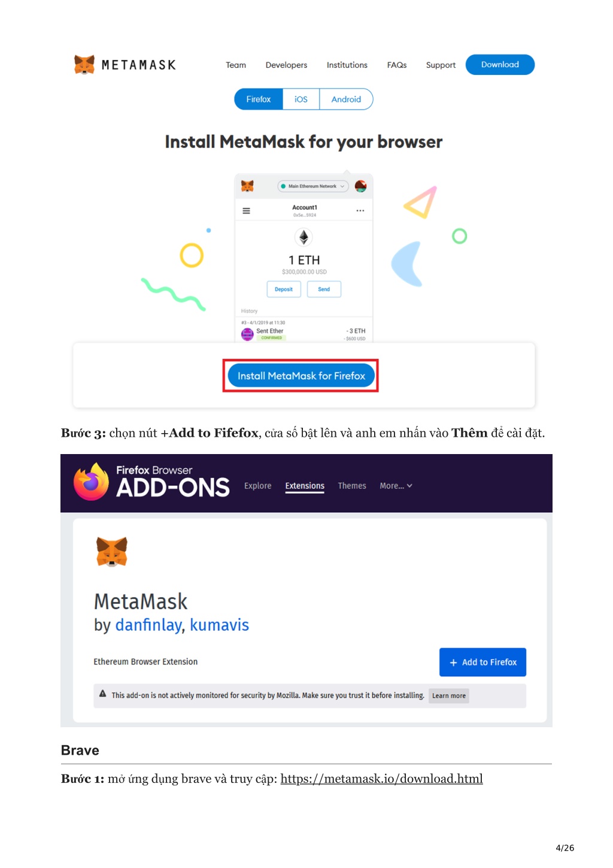Open the metamask.io download link

381,779
